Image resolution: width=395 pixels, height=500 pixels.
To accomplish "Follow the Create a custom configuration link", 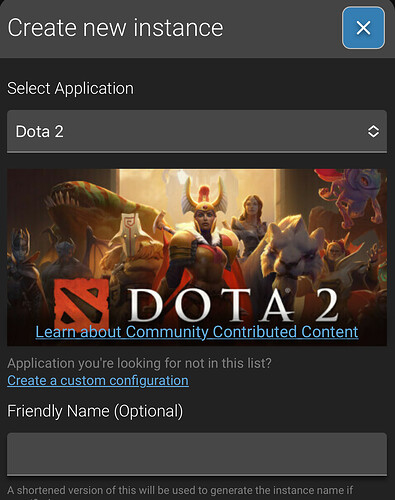I will [98, 381].
